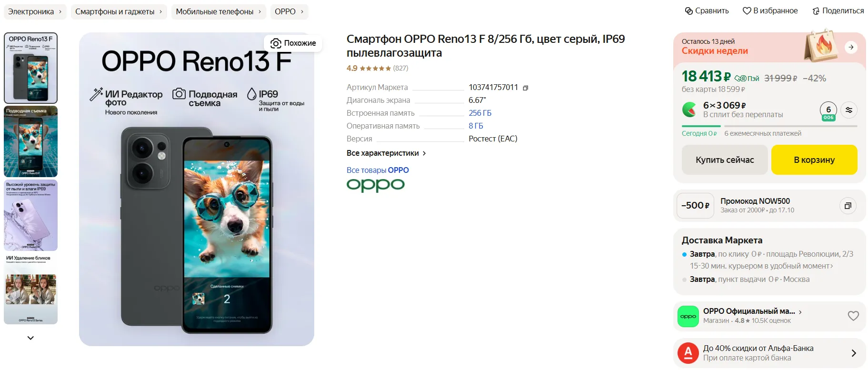The width and height of the screenshot is (868, 370).
Task: Add to cart with В корзину button
Action: [814, 160]
